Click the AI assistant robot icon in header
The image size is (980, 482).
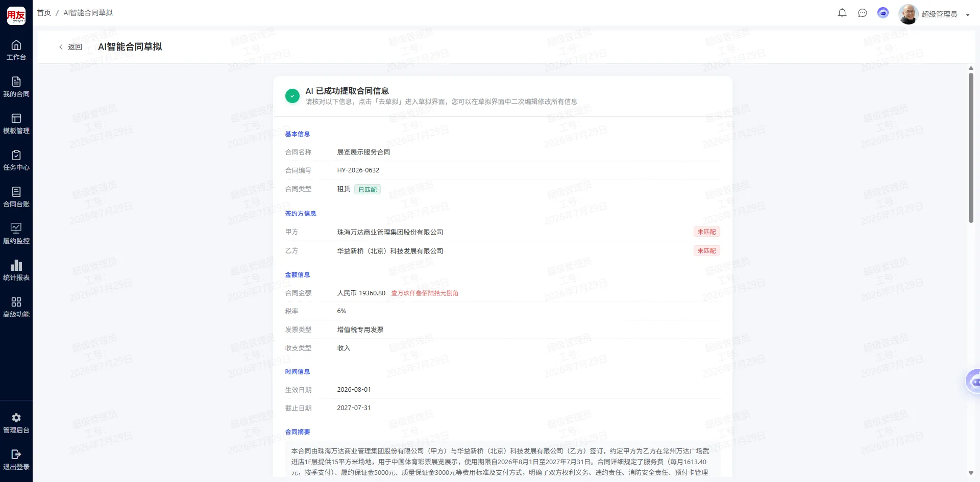[883, 13]
